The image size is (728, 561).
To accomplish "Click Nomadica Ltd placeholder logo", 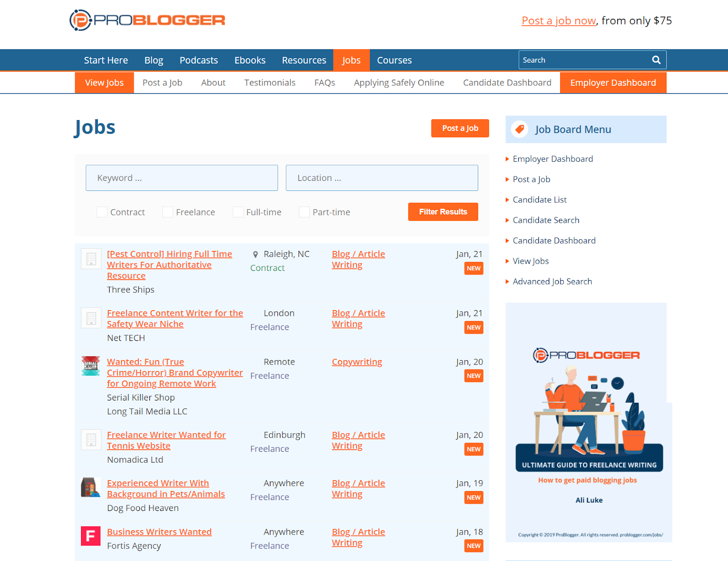I will click(91, 440).
